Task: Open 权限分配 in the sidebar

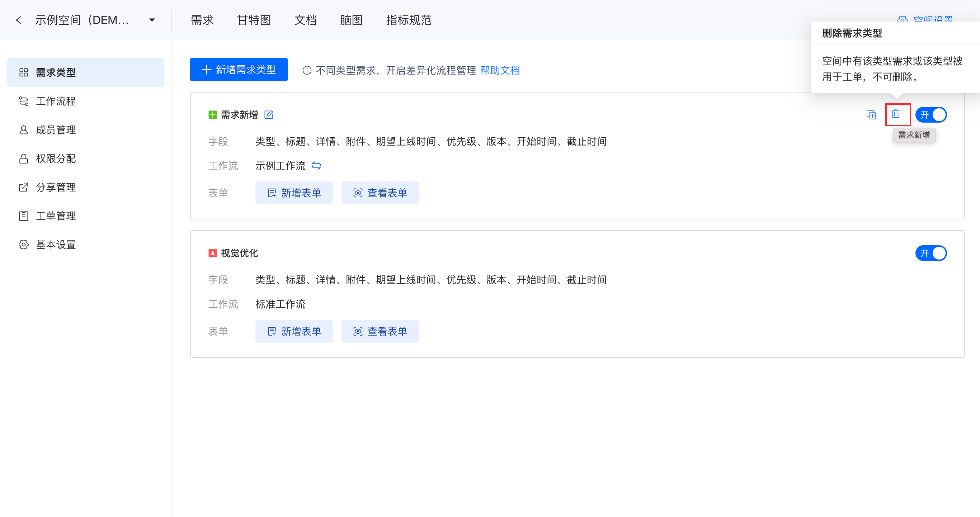Action: (x=56, y=158)
